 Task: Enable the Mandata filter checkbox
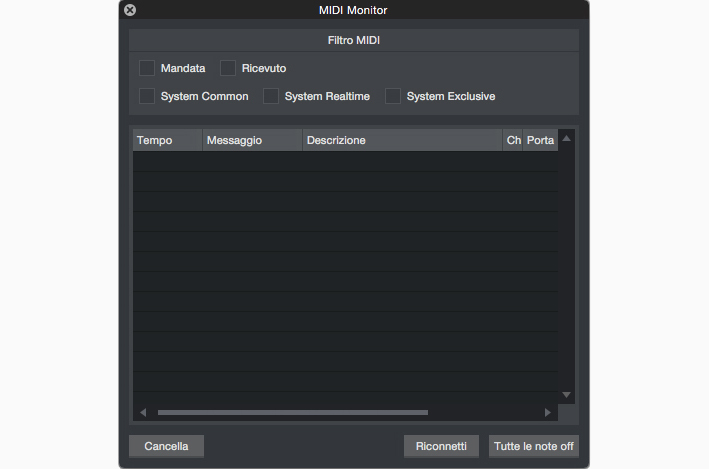(147, 68)
